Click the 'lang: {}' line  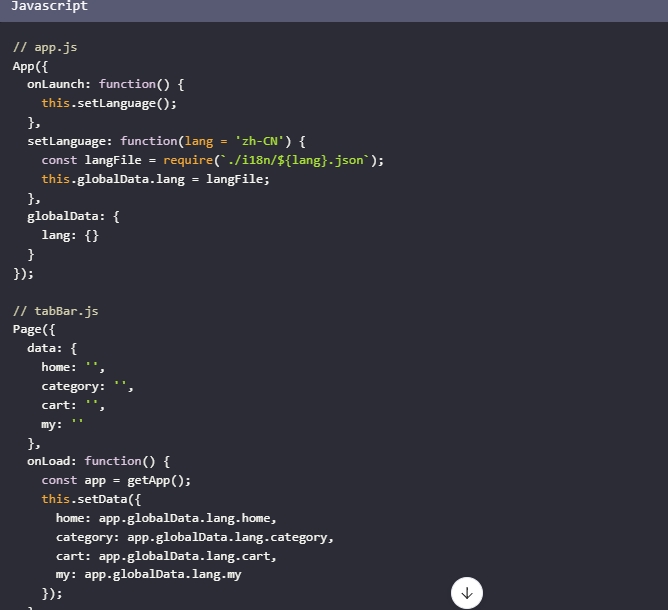70,235
